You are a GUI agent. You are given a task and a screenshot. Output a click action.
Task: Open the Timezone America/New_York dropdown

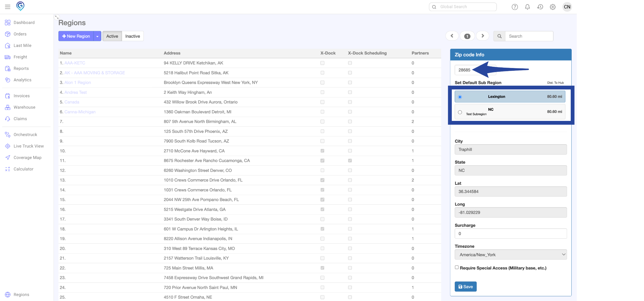pos(510,255)
